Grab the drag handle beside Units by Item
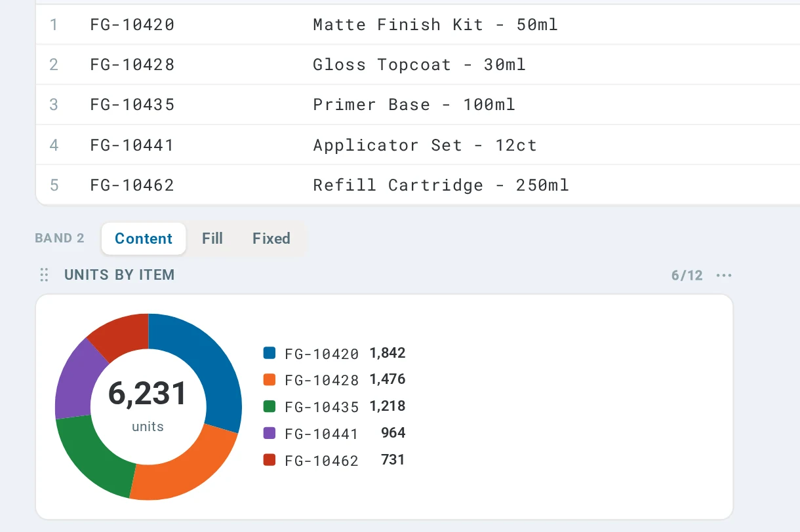Image resolution: width=800 pixels, height=532 pixels. tap(45, 275)
